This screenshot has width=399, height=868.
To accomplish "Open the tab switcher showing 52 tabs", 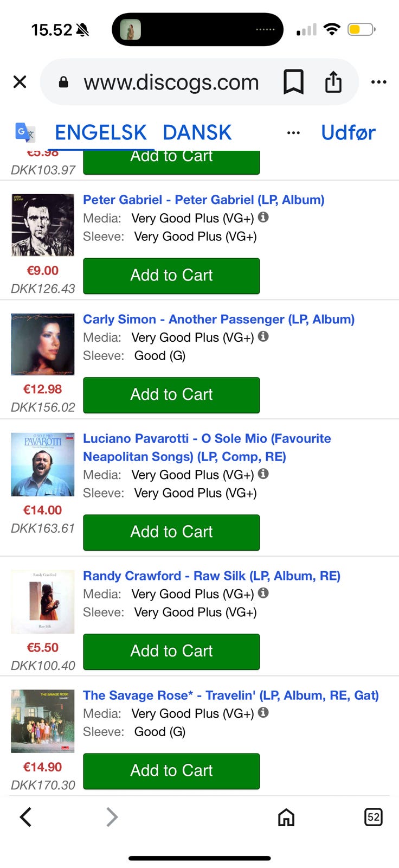I will [x=374, y=817].
